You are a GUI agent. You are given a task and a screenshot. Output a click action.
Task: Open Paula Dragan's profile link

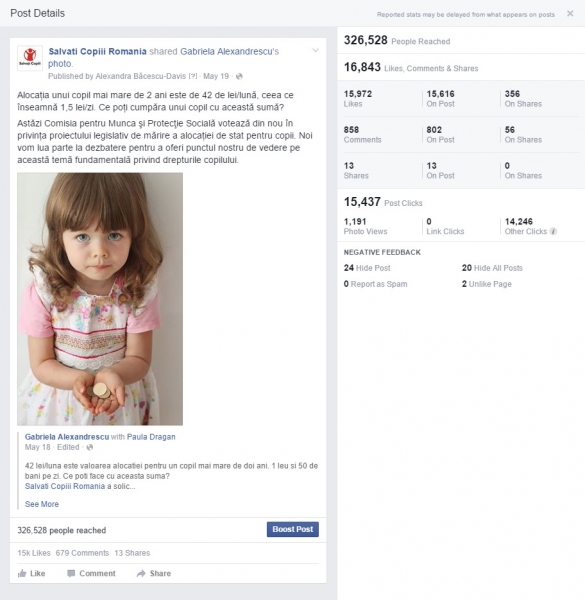[x=151, y=437]
